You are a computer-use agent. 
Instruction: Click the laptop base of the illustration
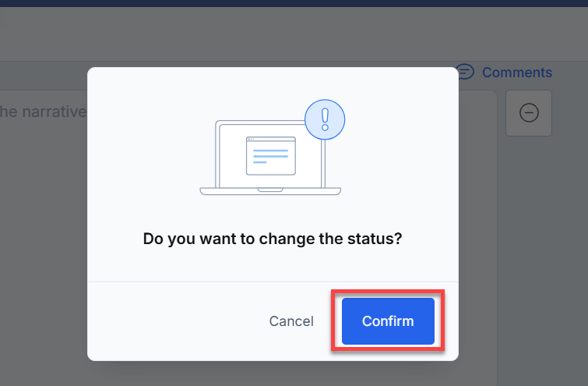(x=270, y=191)
